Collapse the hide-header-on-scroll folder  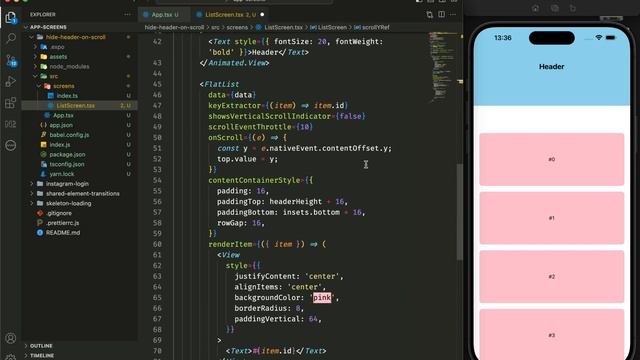click(x=31, y=37)
